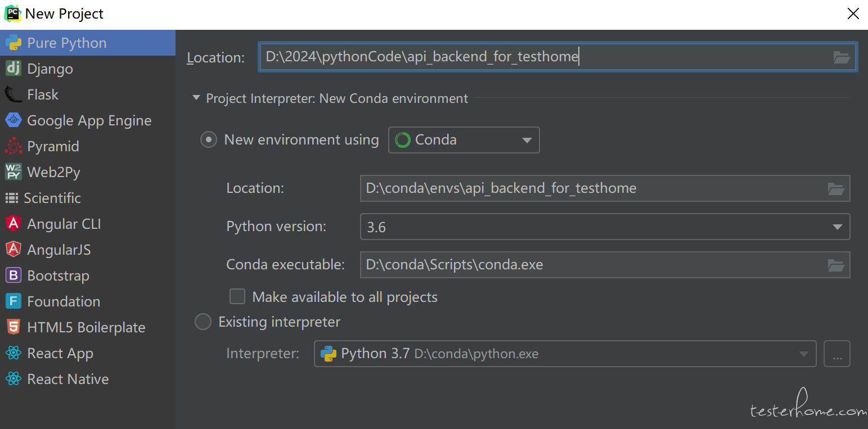868x429 pixels.
Task: Click the React Native atom icon
Action: click(14, 379)
